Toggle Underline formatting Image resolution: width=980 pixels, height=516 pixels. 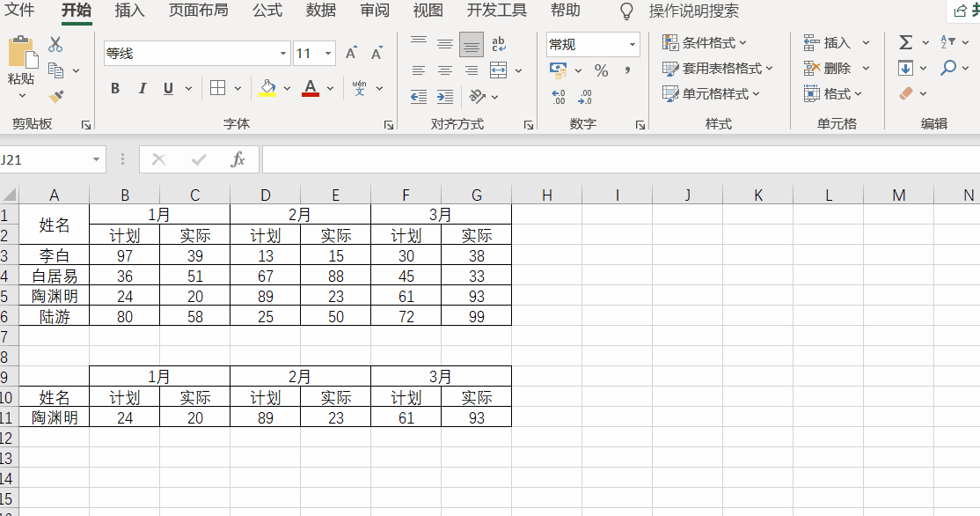coord(168,88)
